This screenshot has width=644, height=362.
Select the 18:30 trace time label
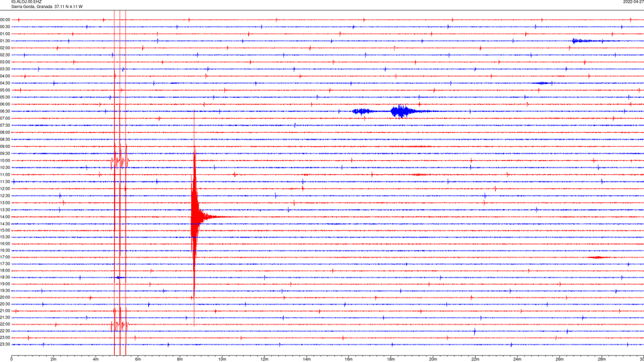click(x=5, y=278)
